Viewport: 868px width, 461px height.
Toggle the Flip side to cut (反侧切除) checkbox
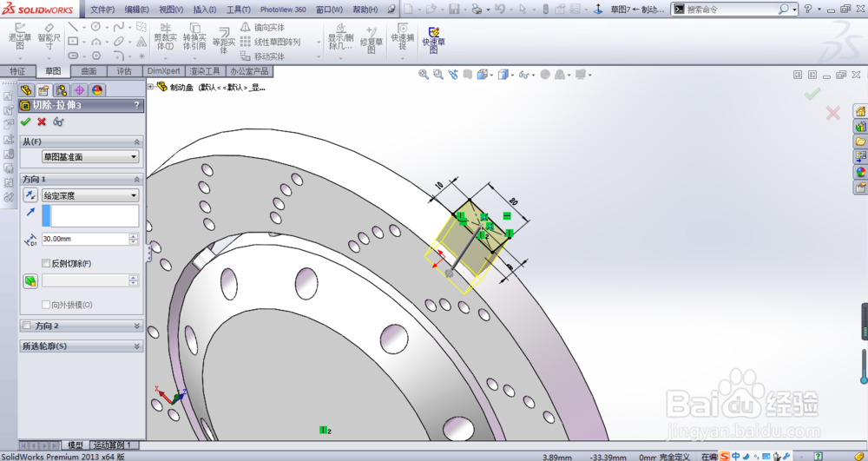coord(46,263)
